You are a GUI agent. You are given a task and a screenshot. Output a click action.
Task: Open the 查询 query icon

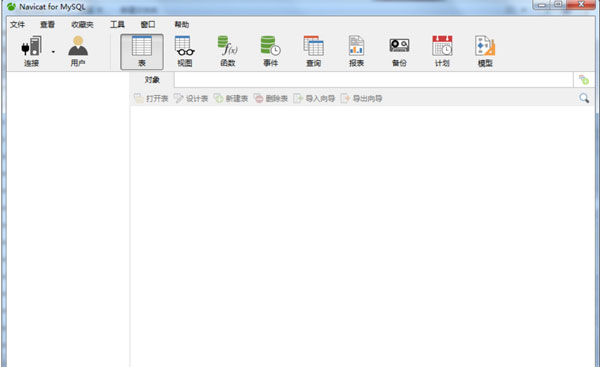[x=313, y=51]
